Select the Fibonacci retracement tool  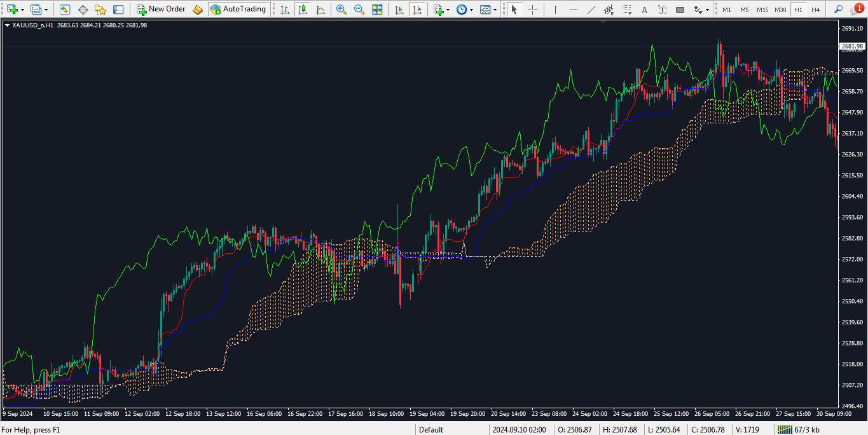(x=627, y=10)
